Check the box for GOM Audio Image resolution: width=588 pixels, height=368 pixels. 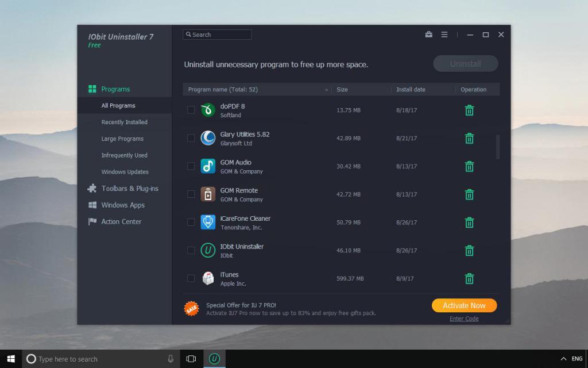191,166
